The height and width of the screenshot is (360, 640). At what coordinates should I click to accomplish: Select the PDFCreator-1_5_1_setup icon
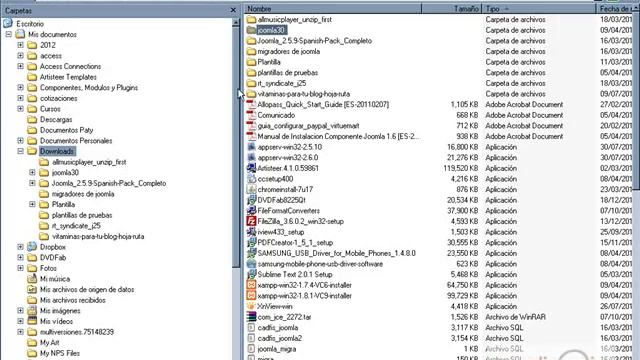251,242
